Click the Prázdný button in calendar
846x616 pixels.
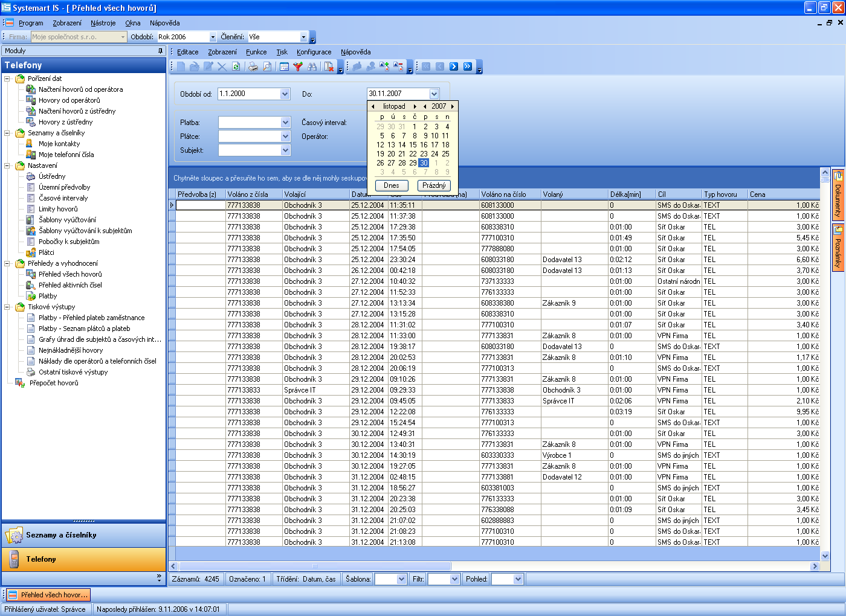tap(434, 185)
